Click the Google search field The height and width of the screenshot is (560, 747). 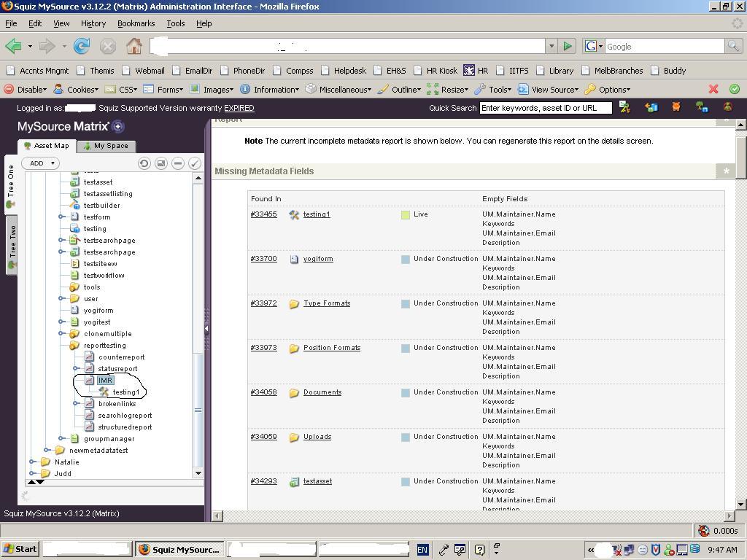coord(665,46)
